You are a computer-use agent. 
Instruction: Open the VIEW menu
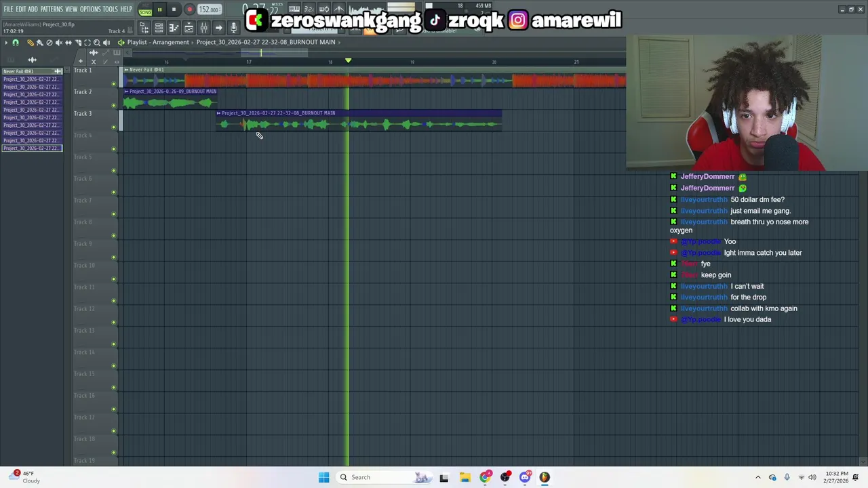pyautogui.click(x=71, y=9)
